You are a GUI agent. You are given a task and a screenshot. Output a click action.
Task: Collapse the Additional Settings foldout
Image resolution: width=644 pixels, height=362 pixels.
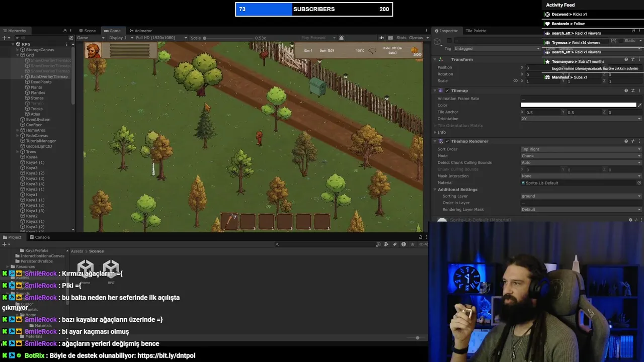click(435, 190)
